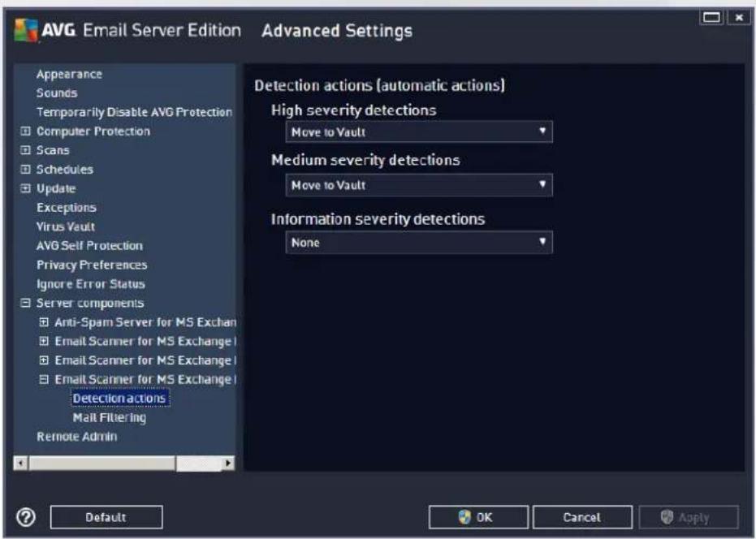Open Temporarily Disable AVG Protection settings
This screenshot has height=539, width=756.
click(134, 112)
